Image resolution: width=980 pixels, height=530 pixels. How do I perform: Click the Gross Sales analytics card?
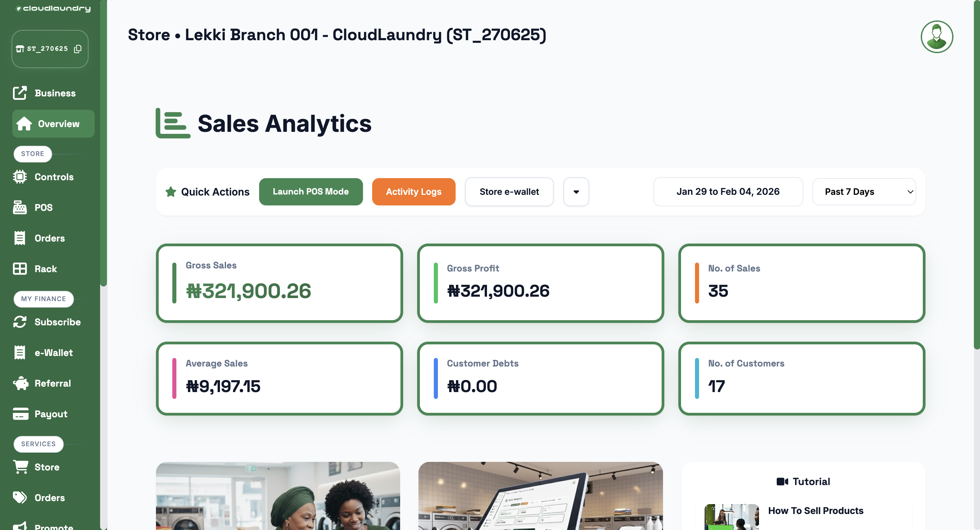(279, 283)
